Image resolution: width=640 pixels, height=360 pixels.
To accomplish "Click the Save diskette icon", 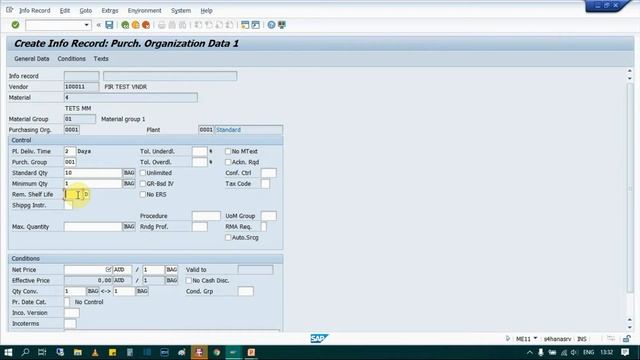I will coord(109,25).
